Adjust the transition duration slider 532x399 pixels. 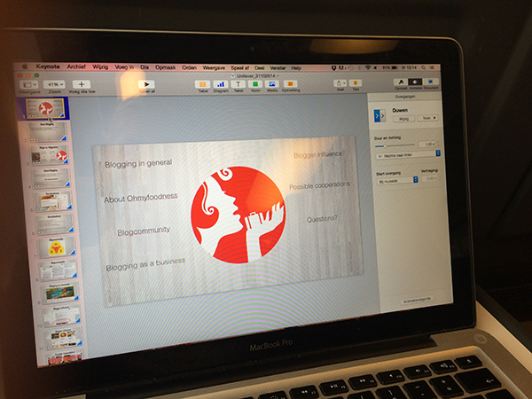tap(395, 146)
